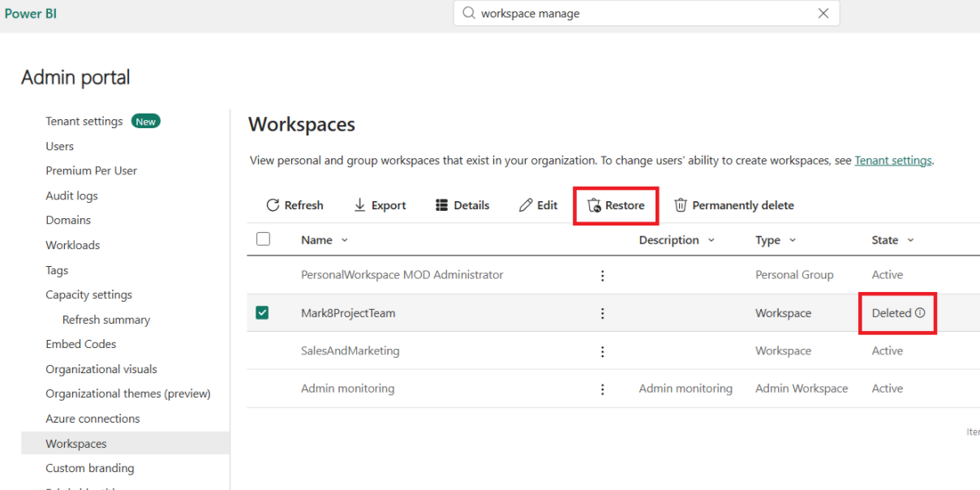Select Workspaces in the sidebar

tap(125, 444)
